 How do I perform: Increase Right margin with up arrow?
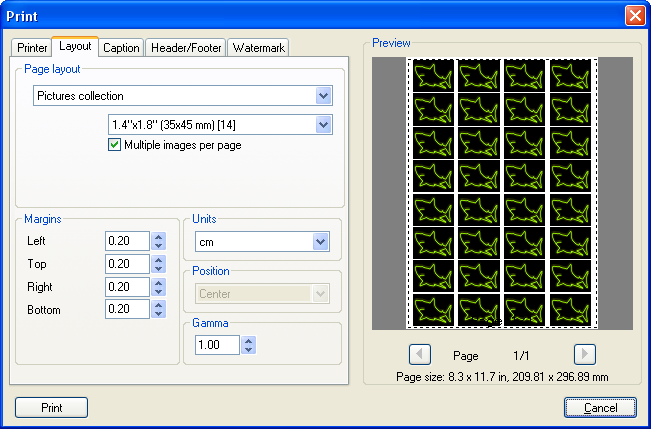point(158,282)
